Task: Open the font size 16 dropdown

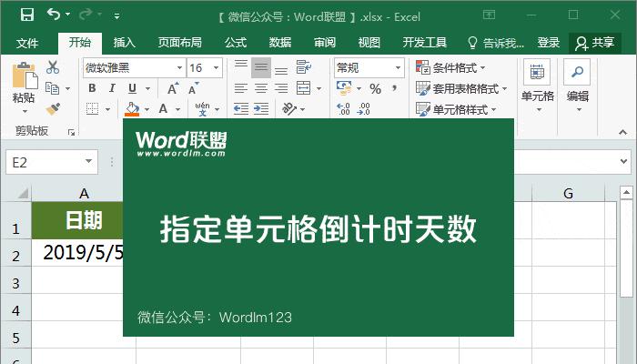Action: [x=217, y=68]
